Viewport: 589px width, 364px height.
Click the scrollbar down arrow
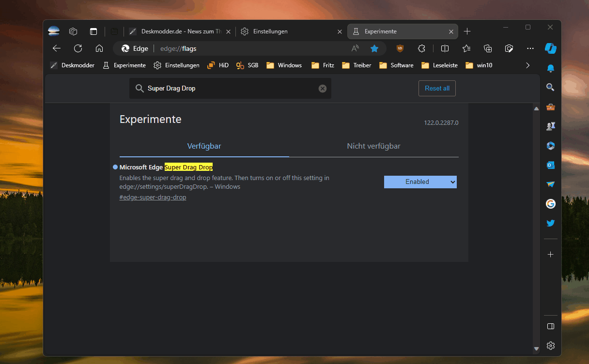(x=536, y=349)
